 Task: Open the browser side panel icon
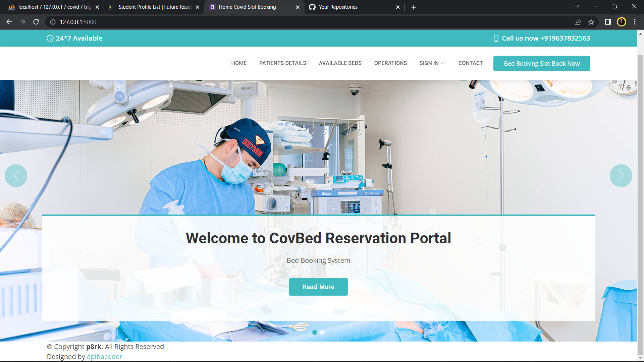608,22
